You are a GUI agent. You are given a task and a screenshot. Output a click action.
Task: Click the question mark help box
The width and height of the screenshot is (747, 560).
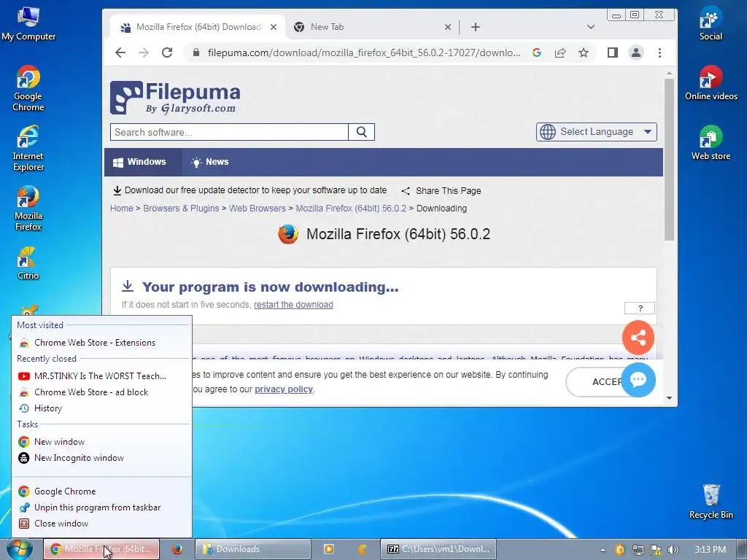click(640, 308)
